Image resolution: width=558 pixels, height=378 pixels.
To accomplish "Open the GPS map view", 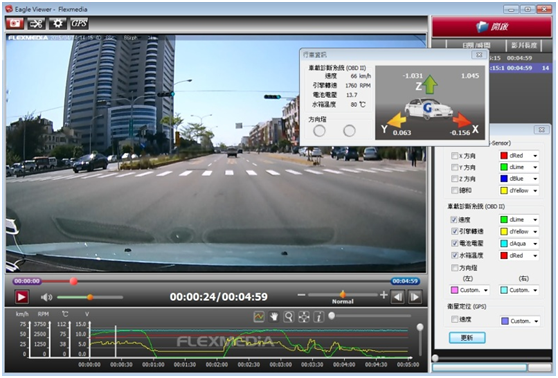I will point(79,23).
